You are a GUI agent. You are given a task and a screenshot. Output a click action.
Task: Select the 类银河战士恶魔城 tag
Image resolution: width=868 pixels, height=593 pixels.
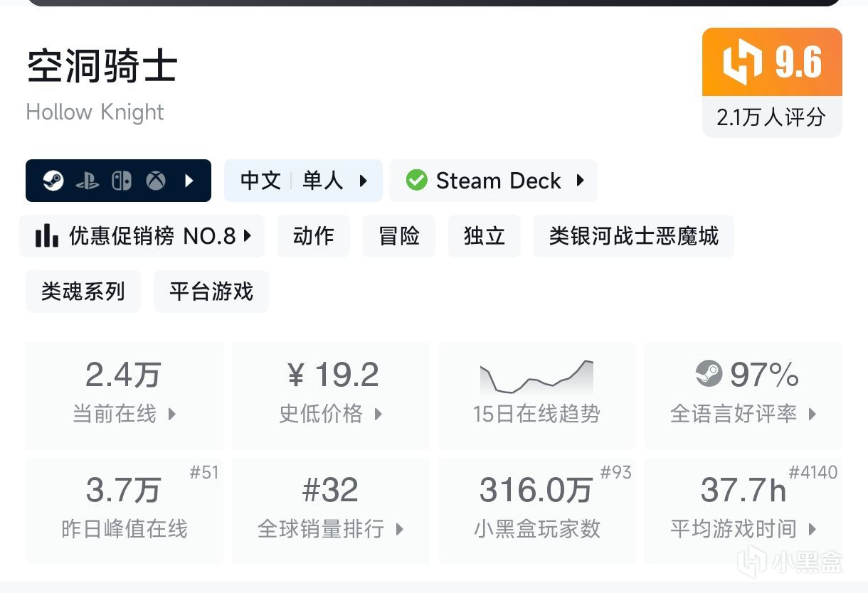[x=633, y=235]
